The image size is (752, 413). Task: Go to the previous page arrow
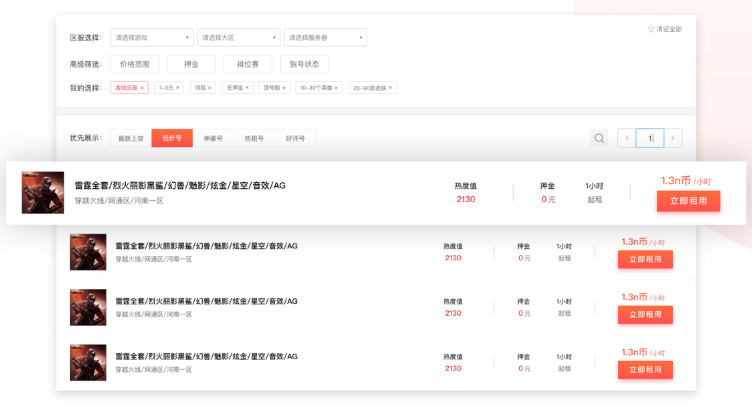click(x=627, y=138)
